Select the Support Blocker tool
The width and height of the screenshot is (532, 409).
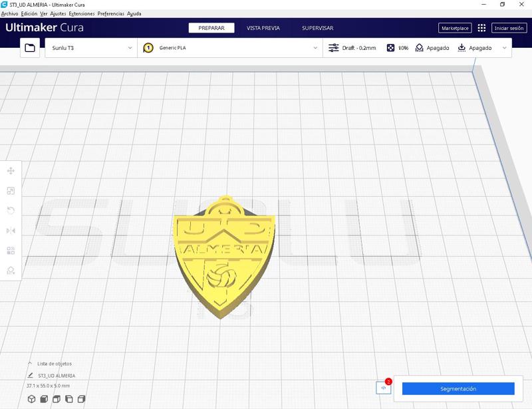pyautogui.click(x=11, y=271)
